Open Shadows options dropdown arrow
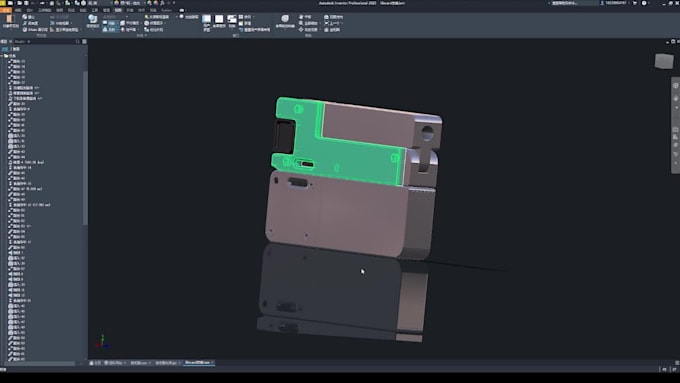Screen dimensions: 680x383 117,23
